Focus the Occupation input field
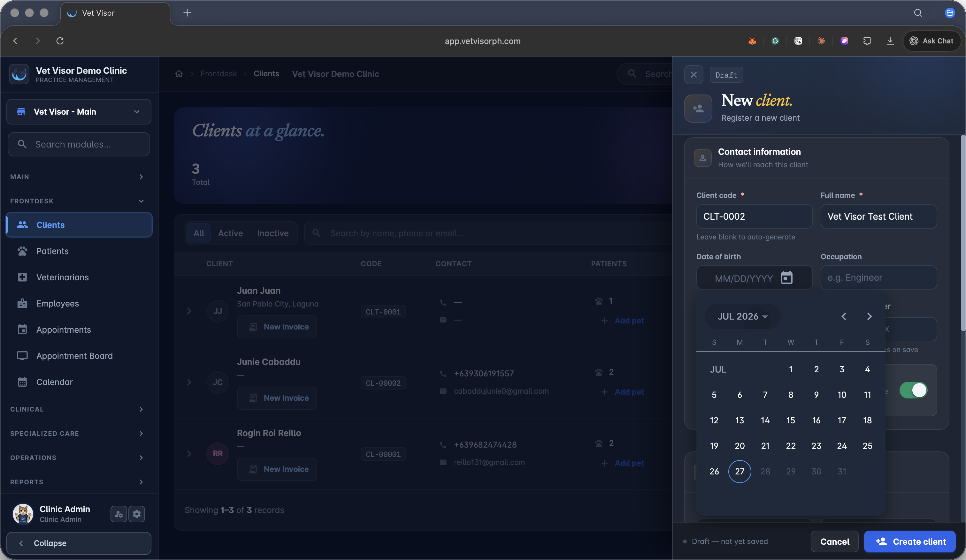 (878, 278)
